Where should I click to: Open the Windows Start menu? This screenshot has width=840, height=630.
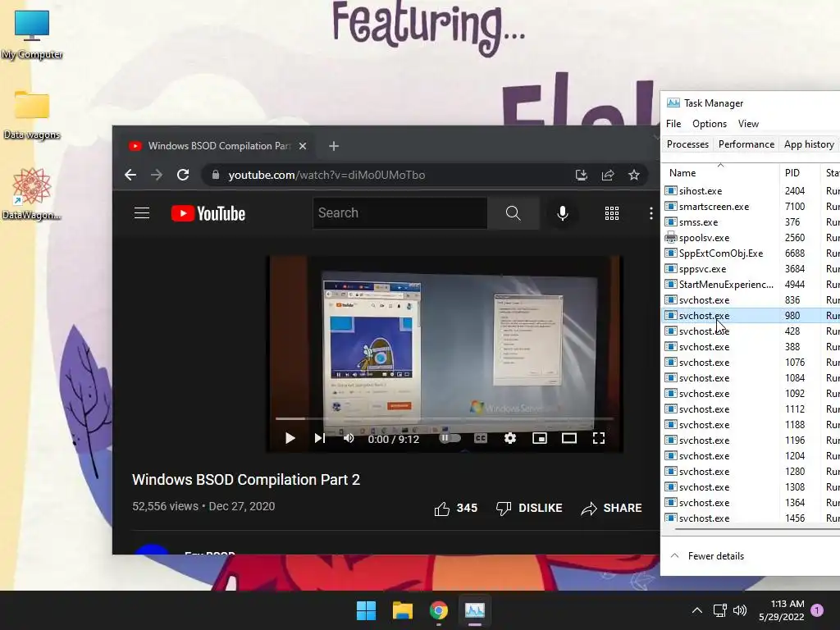point(367,610)
